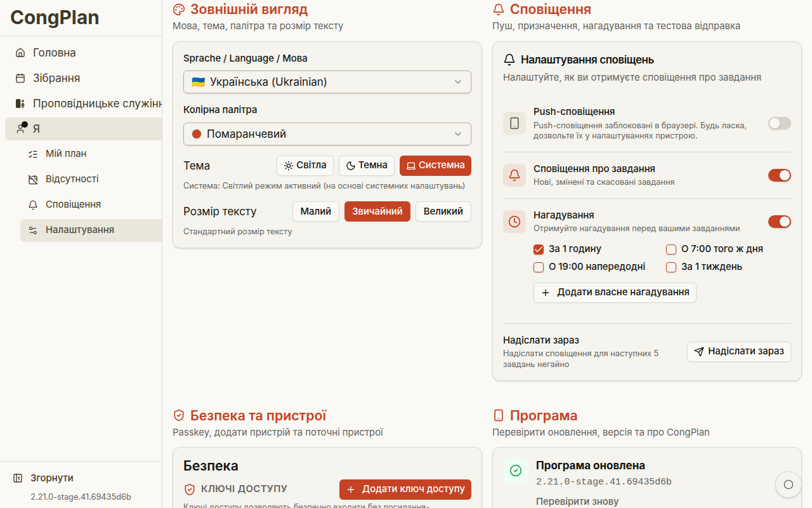Open Мій план page

(91, 154)
